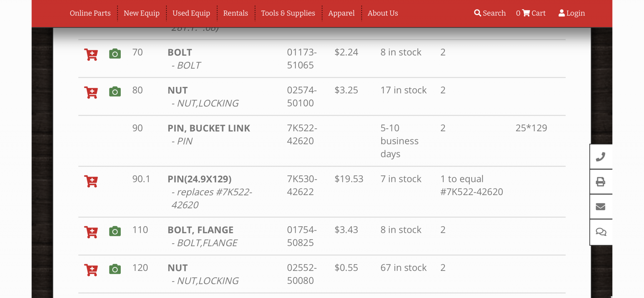Add the 01173-51065 BOLT to cart
Viewport: 644px width, 298px height.
click(91, 54)
